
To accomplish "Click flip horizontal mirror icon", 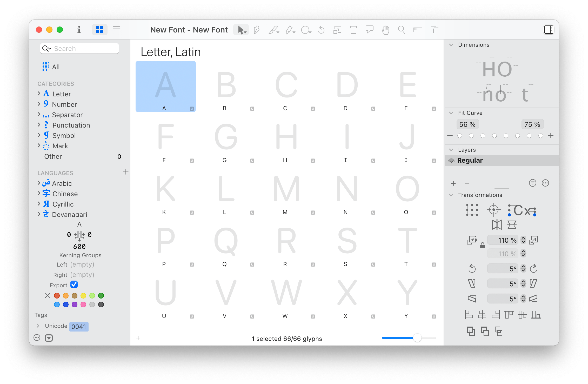I will click(497, 225).
